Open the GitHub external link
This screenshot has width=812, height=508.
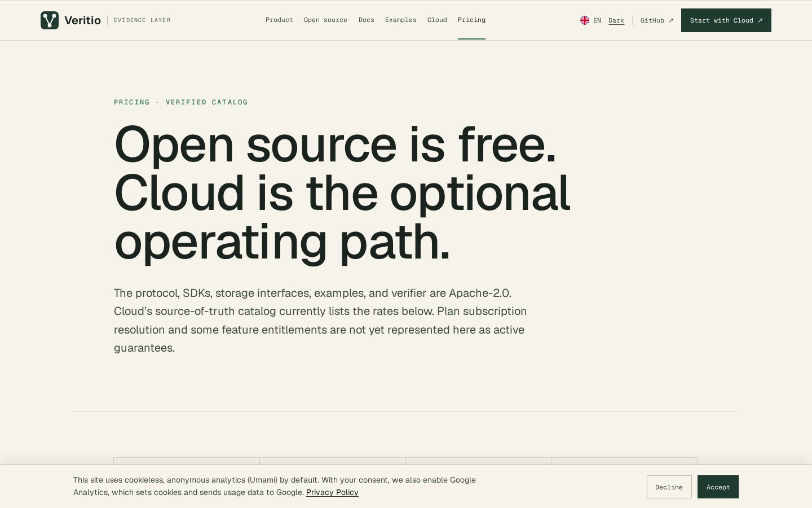coord(657,20)
